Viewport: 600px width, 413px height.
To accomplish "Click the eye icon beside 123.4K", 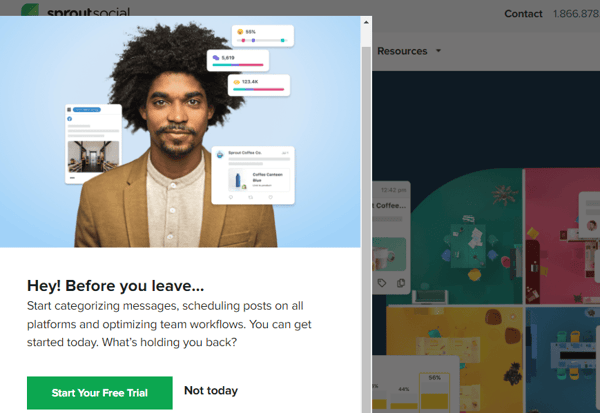I will (x=236, y=82).
